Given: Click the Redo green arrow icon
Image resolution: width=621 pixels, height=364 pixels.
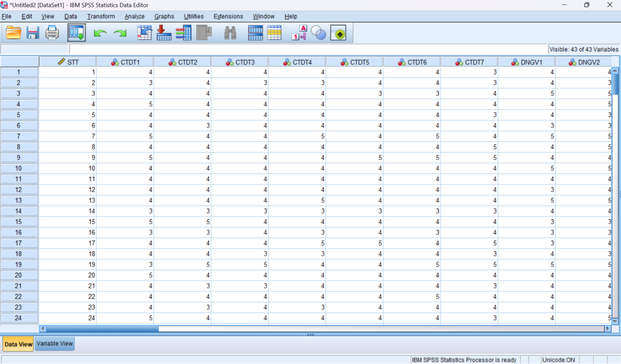Looking at the screenshot, I should coord(120,33).
